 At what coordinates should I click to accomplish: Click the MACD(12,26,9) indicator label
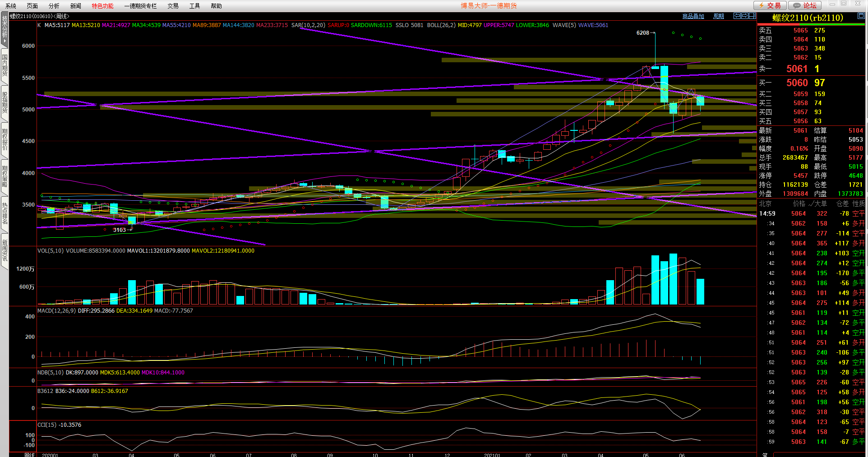click(56, 311)
